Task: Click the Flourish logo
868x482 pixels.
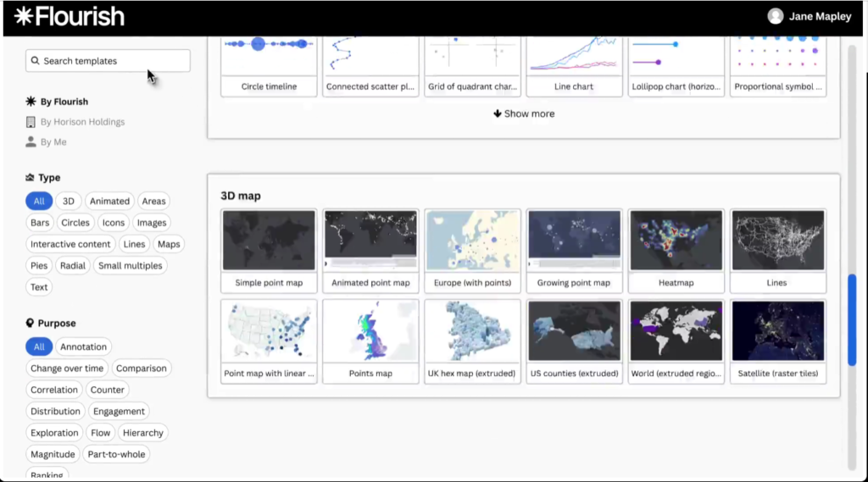Action: 70,17
